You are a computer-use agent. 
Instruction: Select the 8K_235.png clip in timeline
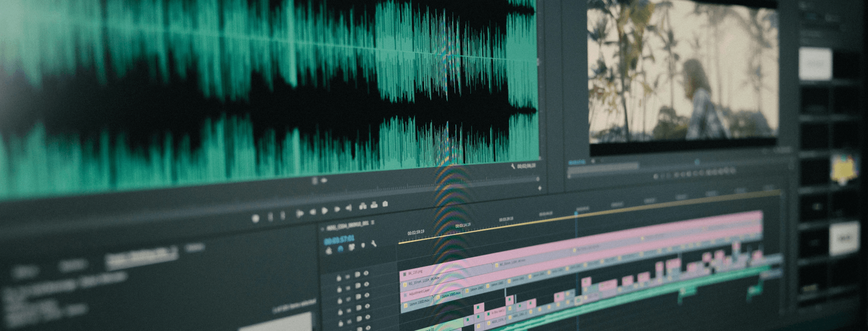tap(415, 273)
